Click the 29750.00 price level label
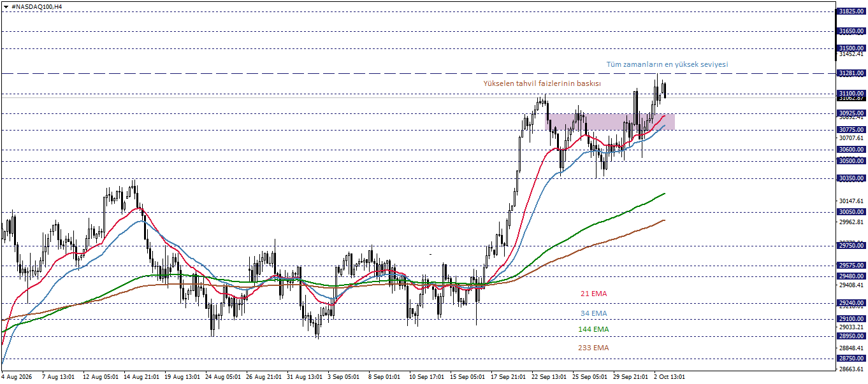The image size is (868, 384). coord(851,245)
